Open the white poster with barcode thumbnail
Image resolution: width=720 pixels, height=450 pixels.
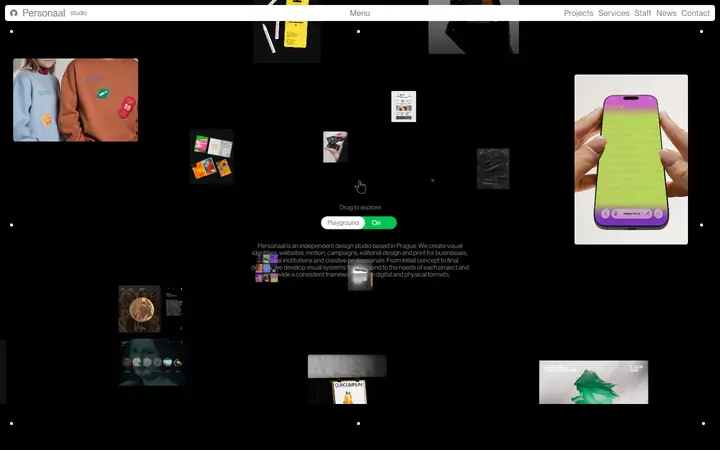pos(404,107)
